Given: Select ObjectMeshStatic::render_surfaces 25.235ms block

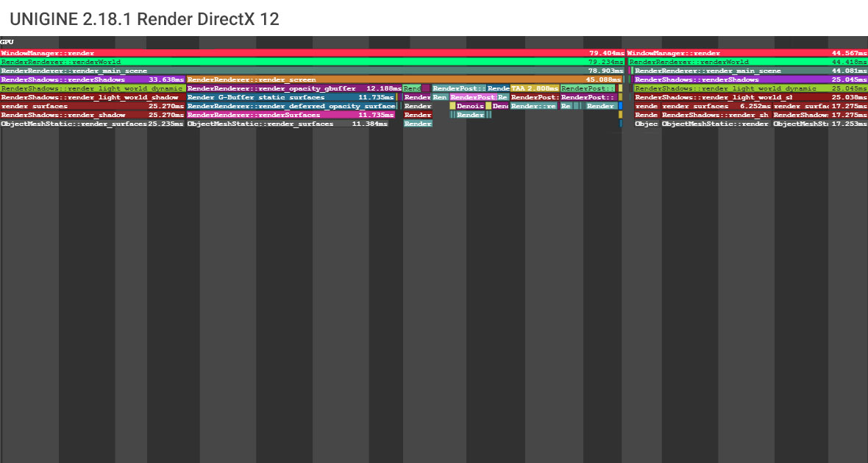Looking at the screenshot, I should (93, 124).
